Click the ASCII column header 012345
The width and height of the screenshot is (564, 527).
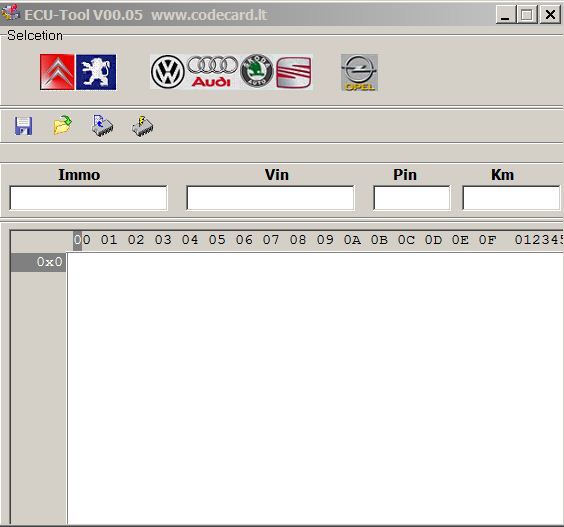[538, 240]
